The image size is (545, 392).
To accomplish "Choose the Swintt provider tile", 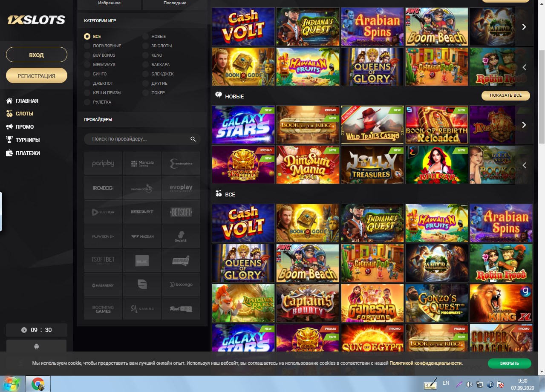I will pos(181,236).
